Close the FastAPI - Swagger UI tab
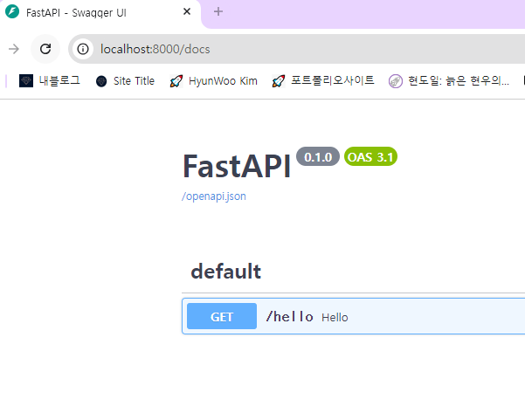 point(187,11)
